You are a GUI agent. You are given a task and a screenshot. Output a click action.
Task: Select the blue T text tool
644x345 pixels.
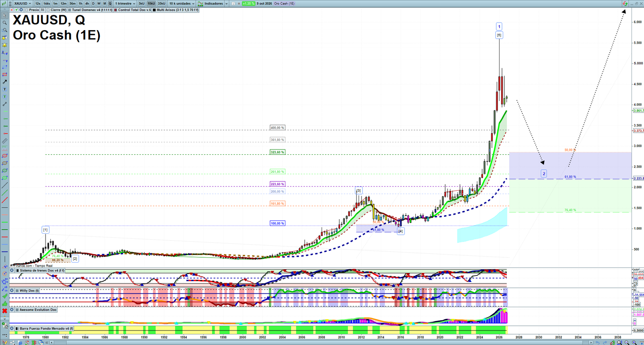(4, 89)
